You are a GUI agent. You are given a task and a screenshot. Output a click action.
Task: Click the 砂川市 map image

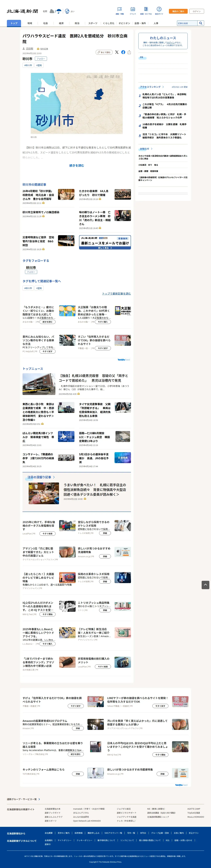pyautogui.click(x=77, y=103)
